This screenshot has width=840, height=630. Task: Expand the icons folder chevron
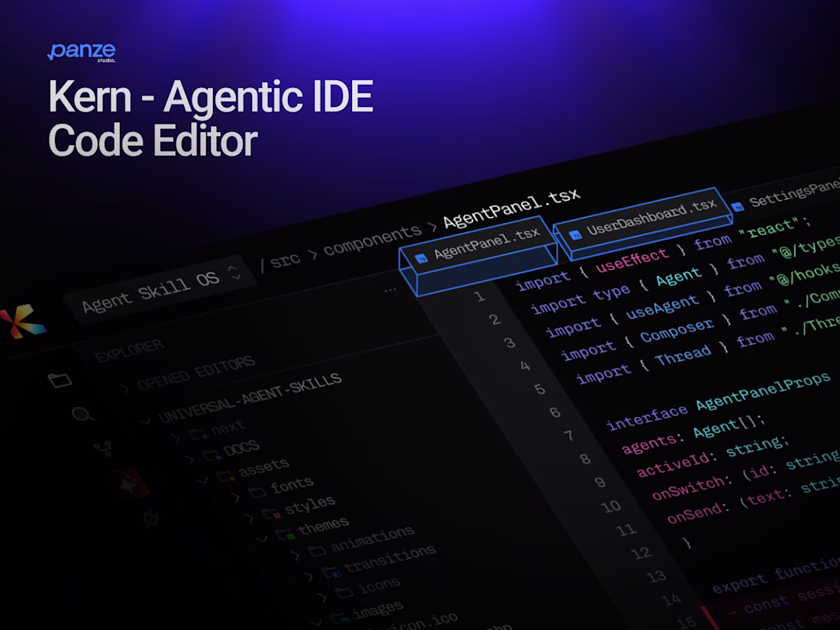click(321, 597)
